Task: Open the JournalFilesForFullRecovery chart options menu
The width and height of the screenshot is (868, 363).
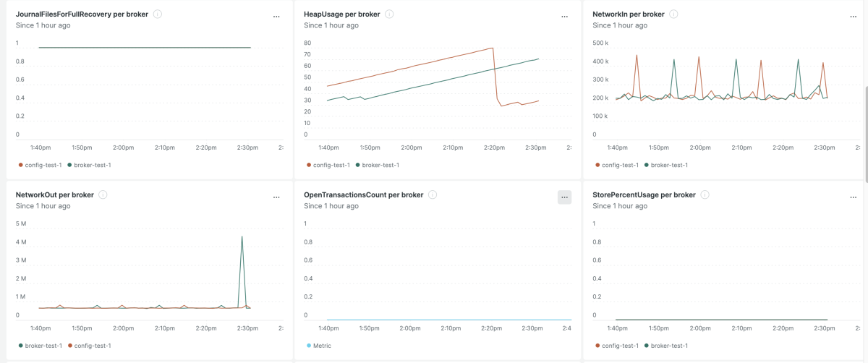Action: [x=276, y=17]
